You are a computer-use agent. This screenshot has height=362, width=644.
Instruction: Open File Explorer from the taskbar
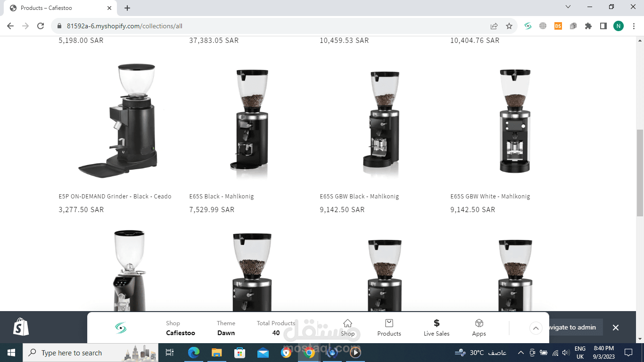click(x=216, y=353)
